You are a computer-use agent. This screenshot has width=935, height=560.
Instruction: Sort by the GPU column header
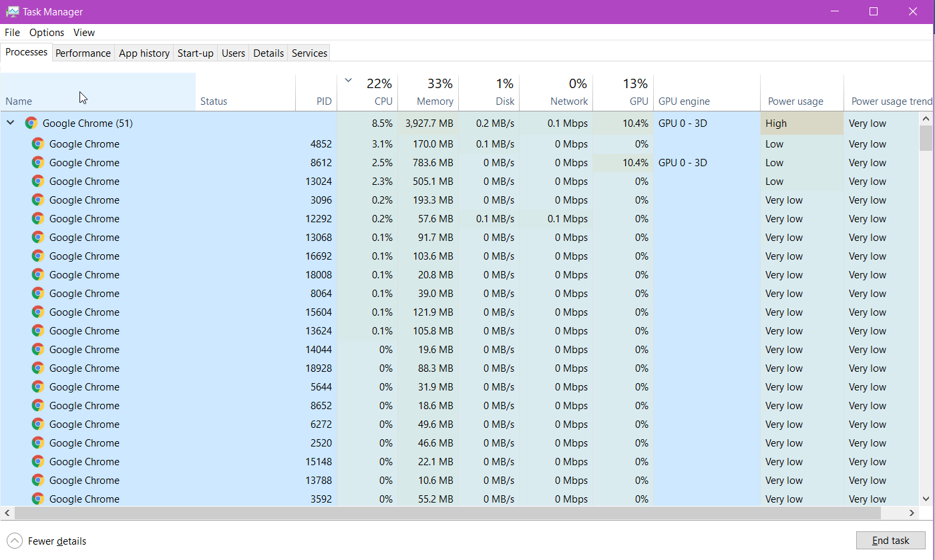coord(623,92)
